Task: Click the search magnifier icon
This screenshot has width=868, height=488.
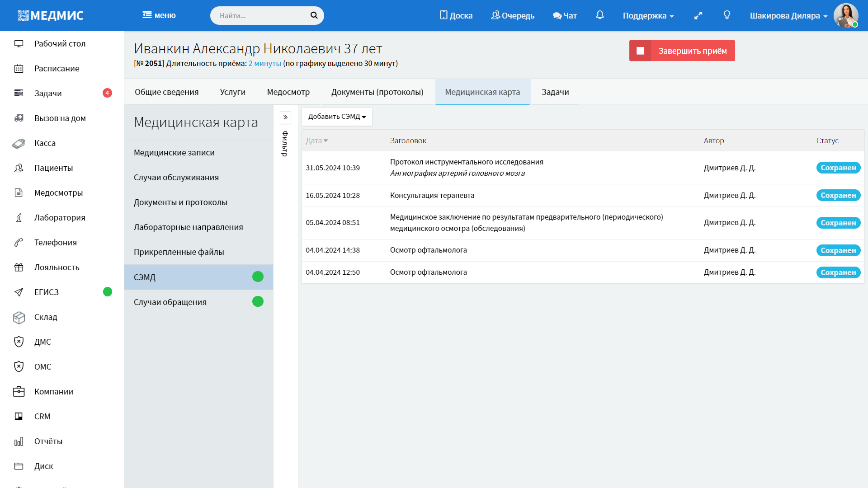Action: [314, 15]
